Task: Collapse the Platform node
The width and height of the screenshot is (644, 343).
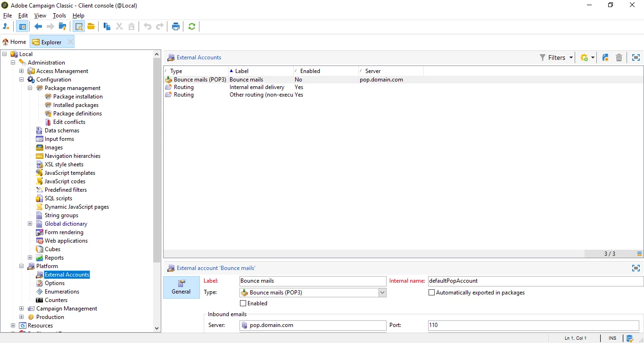Action: tap(22, 266)
